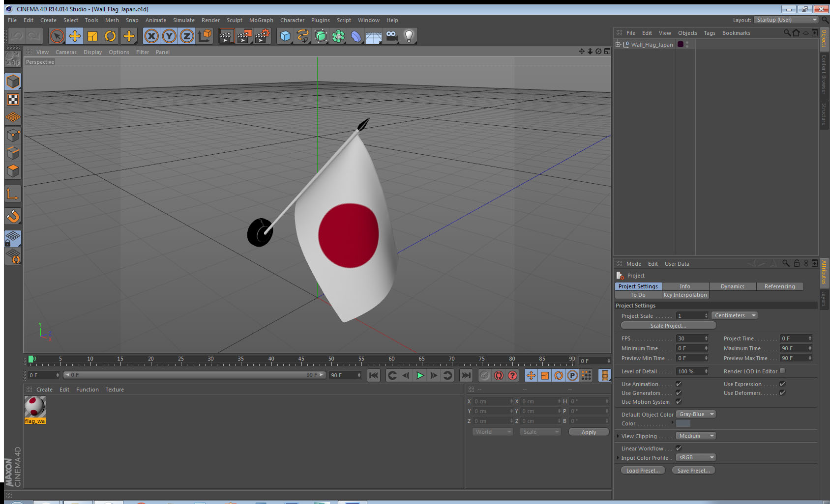Screen dimensions: 830x504
Task: Toggle Autokeying button
Action: [x=499, y=375]
